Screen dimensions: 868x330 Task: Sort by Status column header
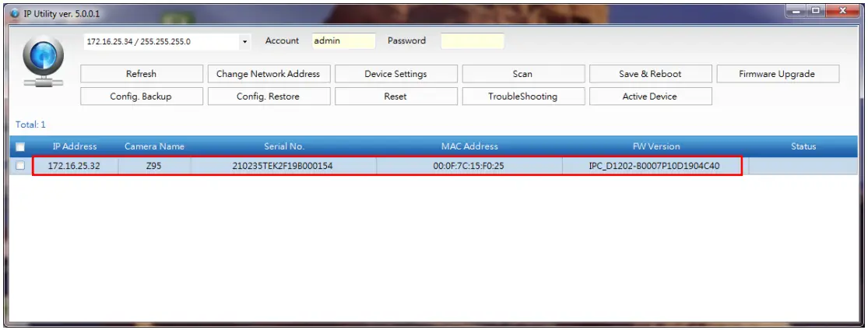click(803, 147)
